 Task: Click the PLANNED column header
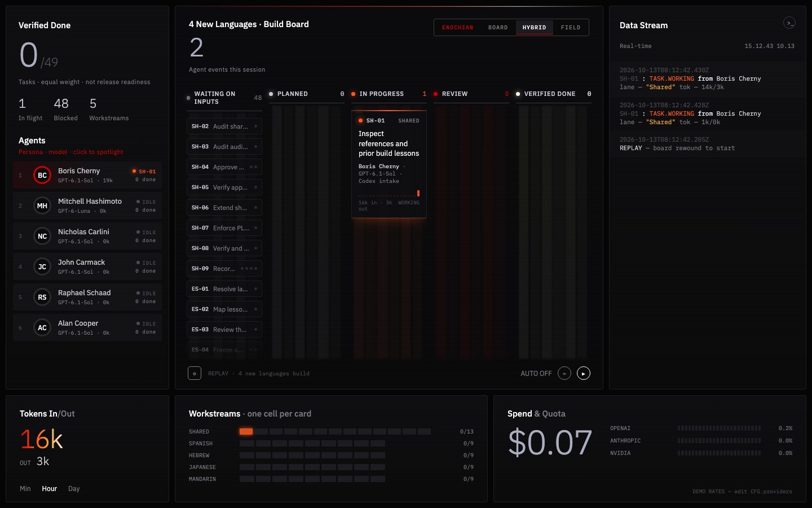click(307, 94)
